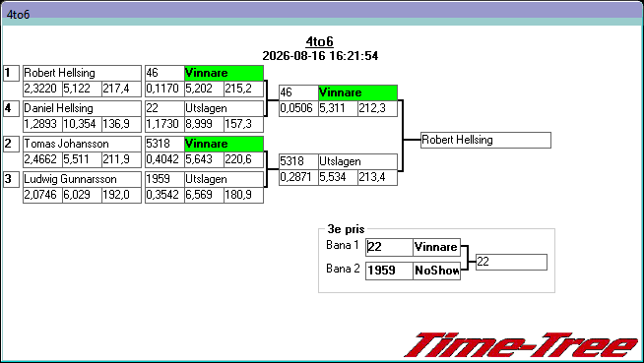
Task: Select the Daniel Hellsing name field
Action: pyautogui.click(x=82, y=108)
